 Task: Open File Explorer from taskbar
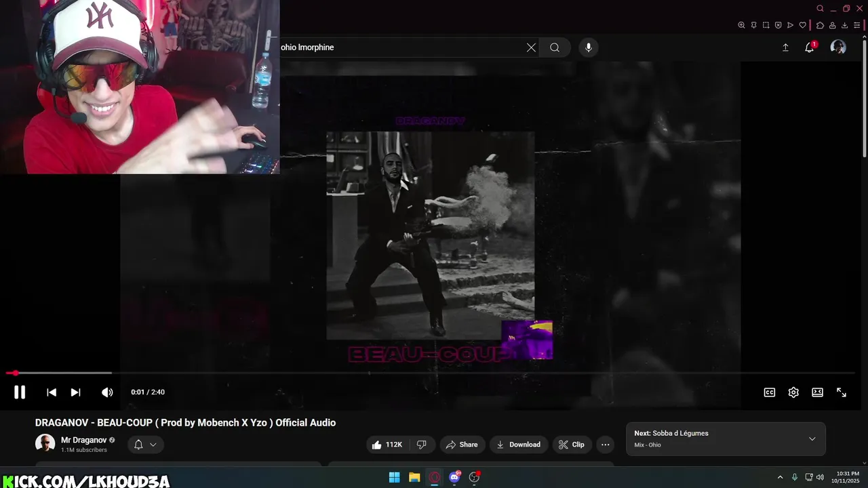coord(414,477)
